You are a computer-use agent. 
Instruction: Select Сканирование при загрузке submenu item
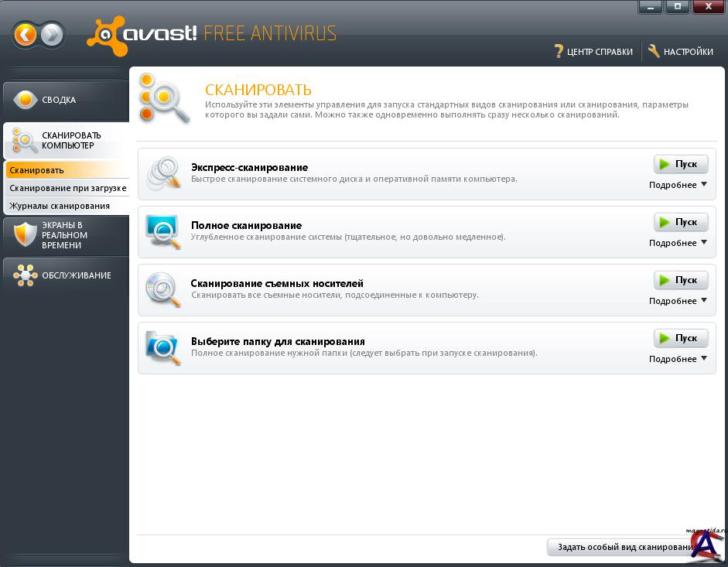(67, 188)
